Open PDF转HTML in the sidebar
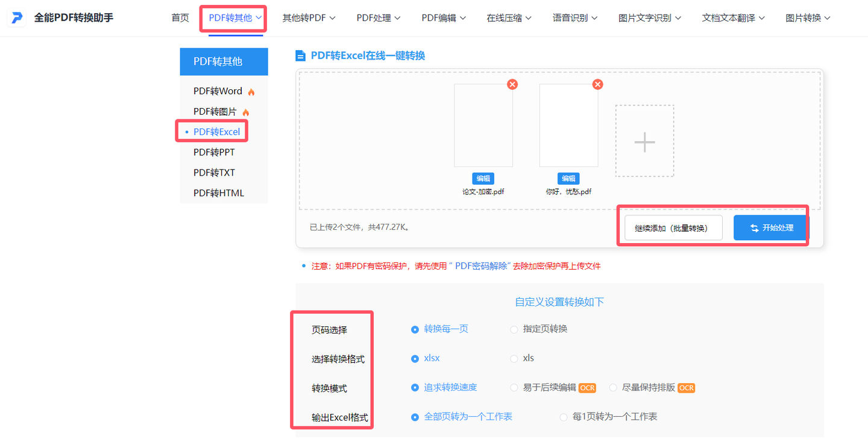 point(219,193)
